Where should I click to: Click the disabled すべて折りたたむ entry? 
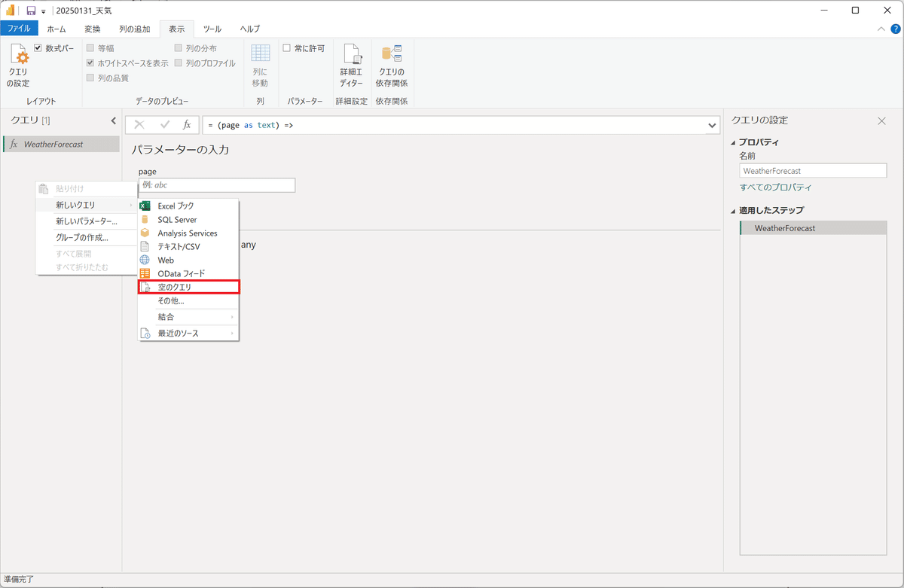point(87,267)
